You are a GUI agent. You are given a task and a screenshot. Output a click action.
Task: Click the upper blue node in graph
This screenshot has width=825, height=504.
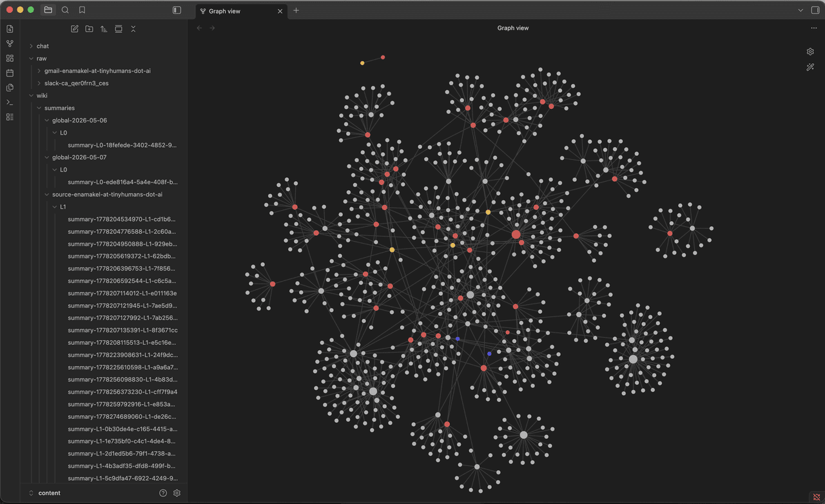click(x=458, y=338)
